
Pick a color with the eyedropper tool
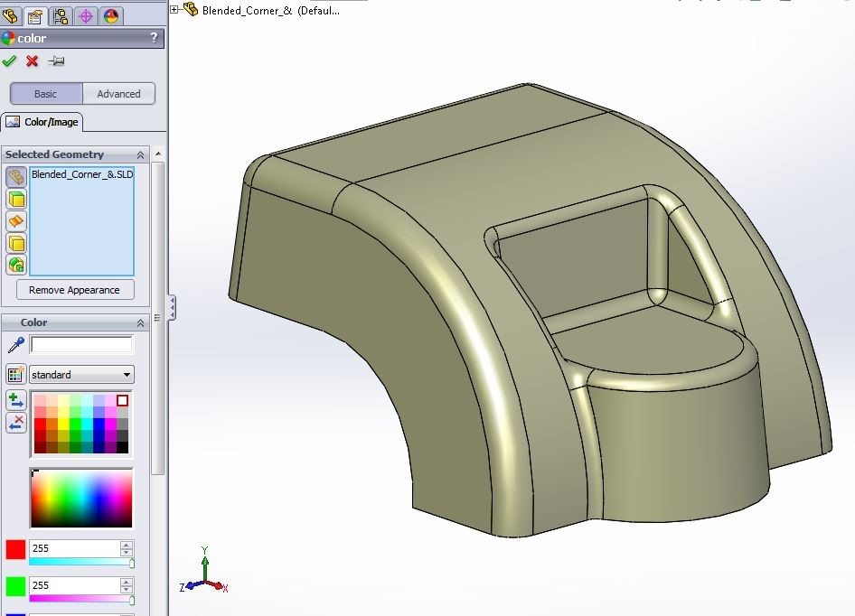pos(15,344)
